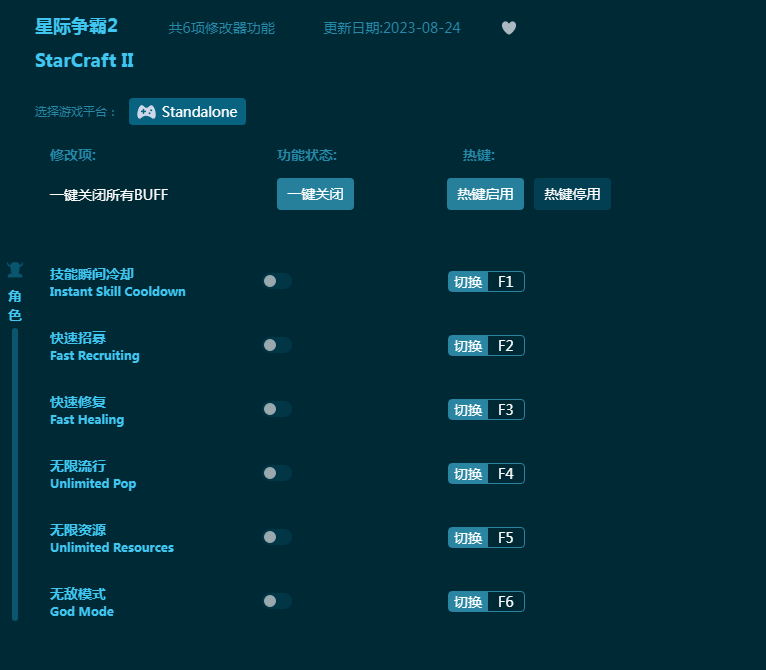766x670 pixels.
Task: Click the F2 hotkey field
Action: coord(506,346)
